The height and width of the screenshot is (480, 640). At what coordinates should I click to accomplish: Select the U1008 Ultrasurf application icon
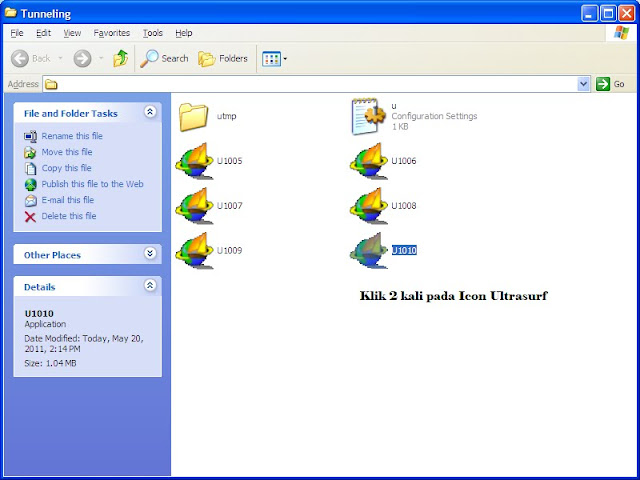369,206
